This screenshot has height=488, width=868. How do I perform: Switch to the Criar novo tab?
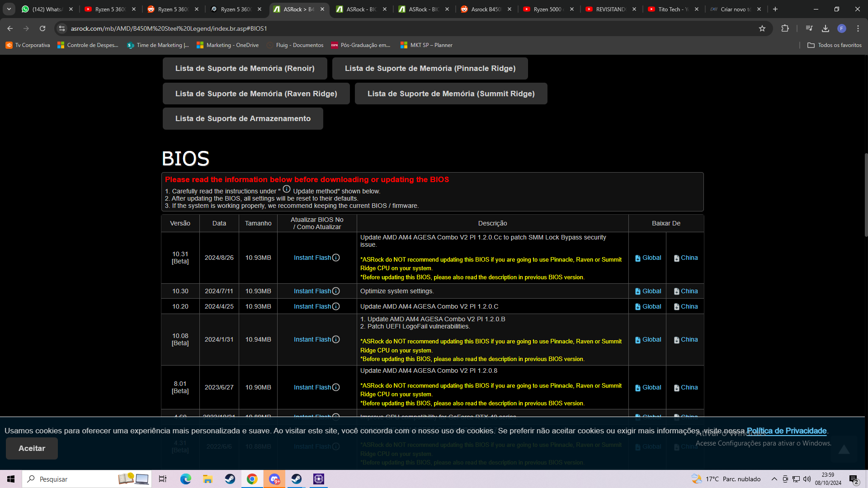735,9
